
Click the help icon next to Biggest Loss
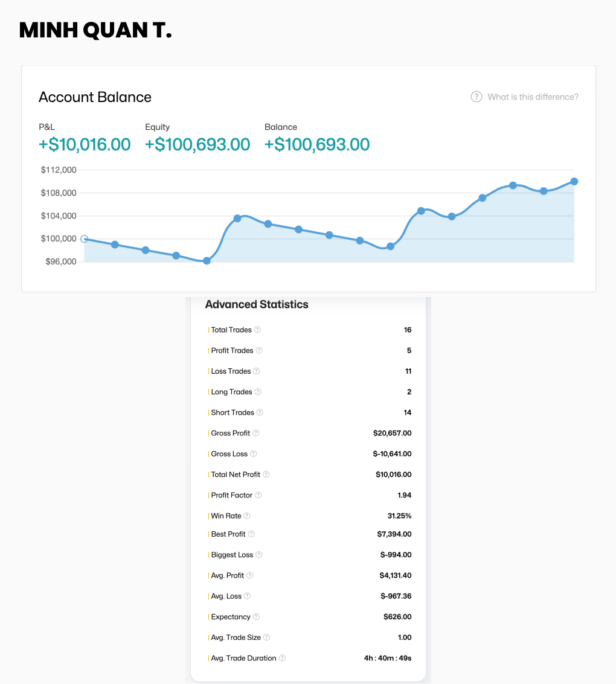click(259, 555)
